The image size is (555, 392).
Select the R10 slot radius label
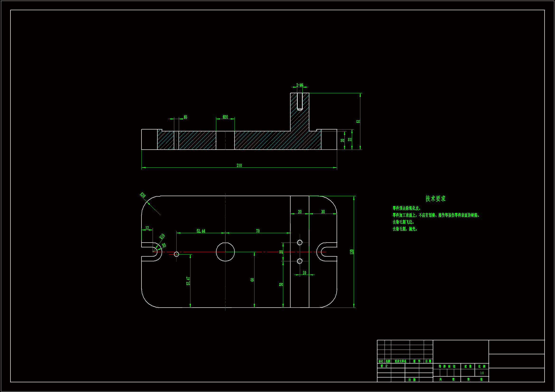[162, 236]
